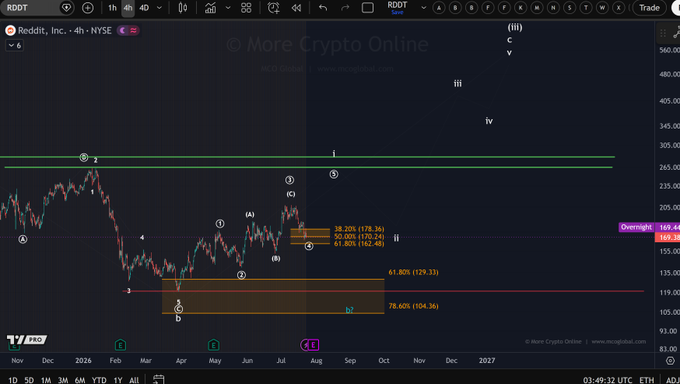Viewport: 680px width, 384px height.
Task: Select the upper green horizontal line
Action: (307, 157)
